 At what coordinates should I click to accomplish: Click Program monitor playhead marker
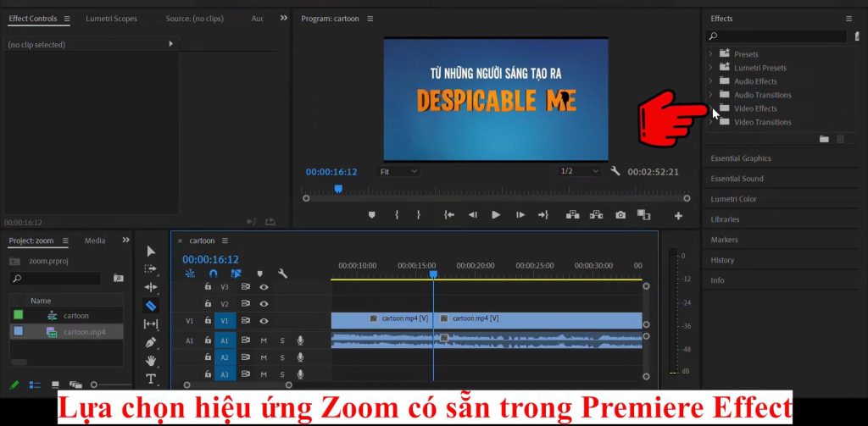click(x=338, y=189)
